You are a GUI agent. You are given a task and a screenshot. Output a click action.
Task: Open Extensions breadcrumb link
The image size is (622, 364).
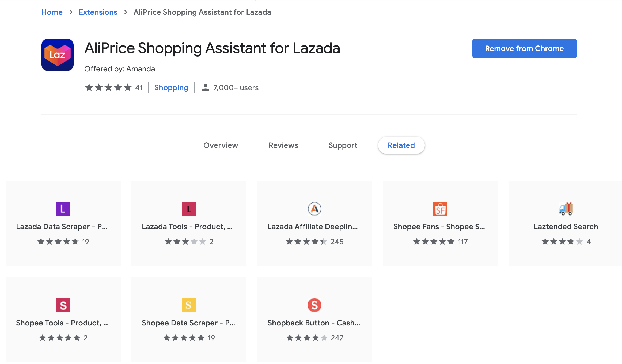pos(98,12)
